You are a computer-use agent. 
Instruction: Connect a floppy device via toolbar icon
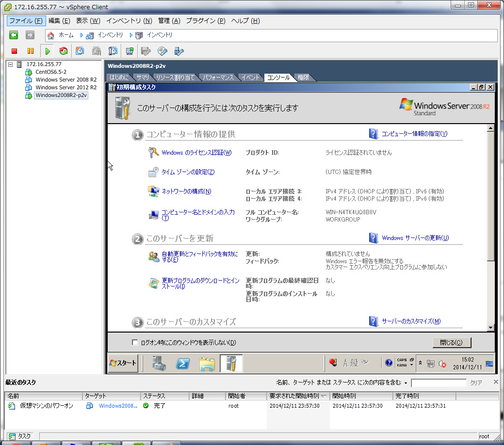point(146,51)
